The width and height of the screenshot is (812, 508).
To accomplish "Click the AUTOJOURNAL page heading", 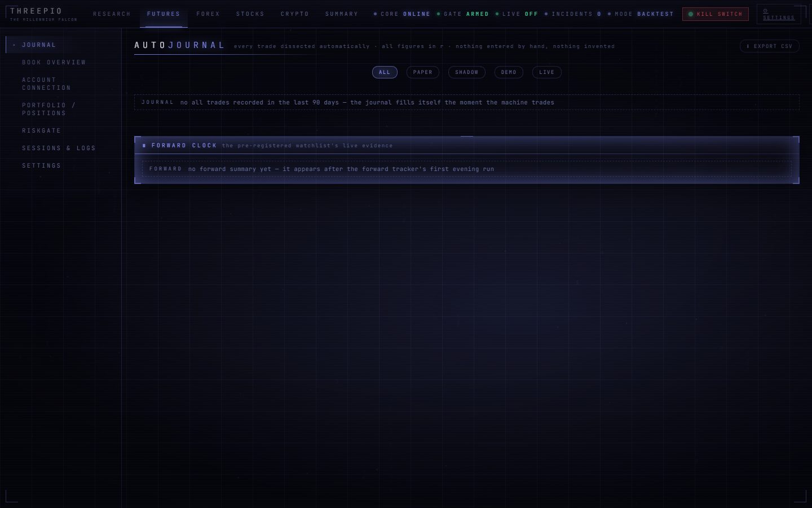I will click(180, 45).
